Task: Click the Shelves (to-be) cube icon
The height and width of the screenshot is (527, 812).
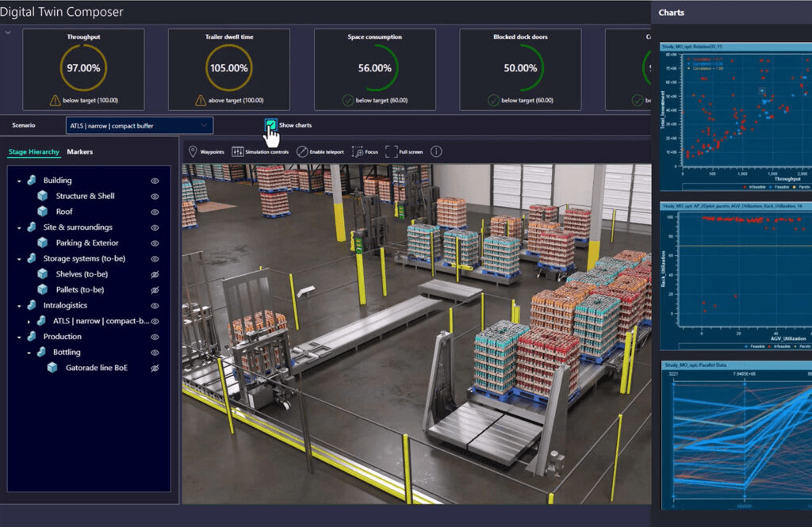Action: click(43, 274)
